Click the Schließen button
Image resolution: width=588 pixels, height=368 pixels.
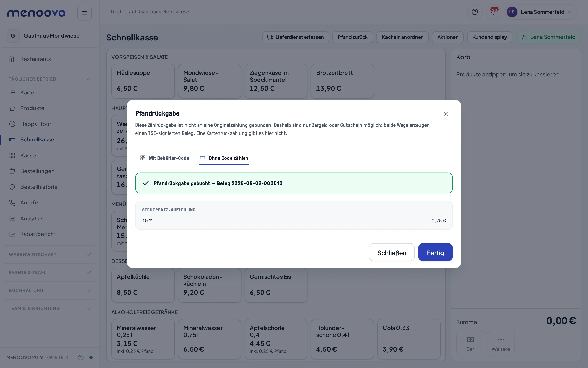click(392, 252)
